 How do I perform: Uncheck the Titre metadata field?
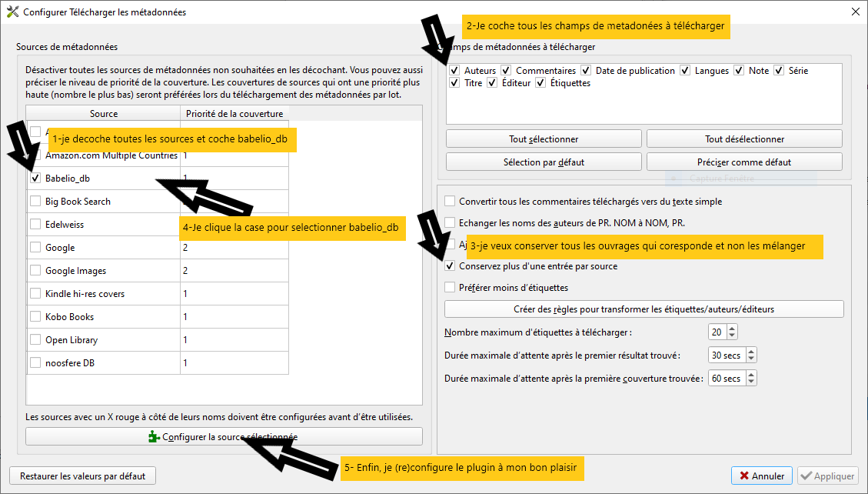[x=454, y=83]
